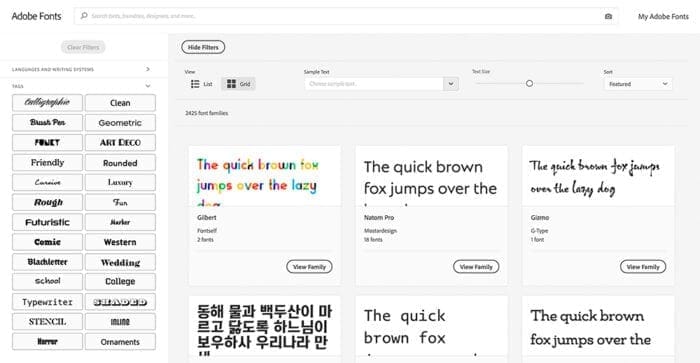700x363 pixels.
Task: Toggle the Funky tag filter
Action: [x=47, y=142]
